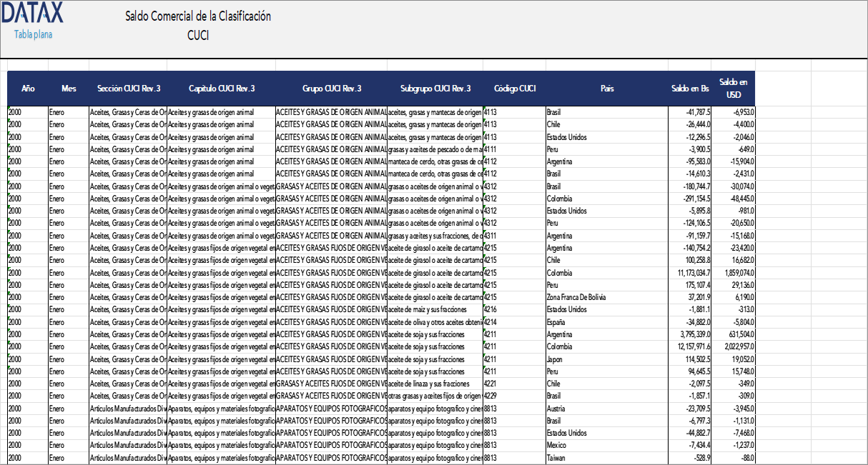Open the Tabla plana link
Screen dimensions: 868x465
click(x=33, y=34)
